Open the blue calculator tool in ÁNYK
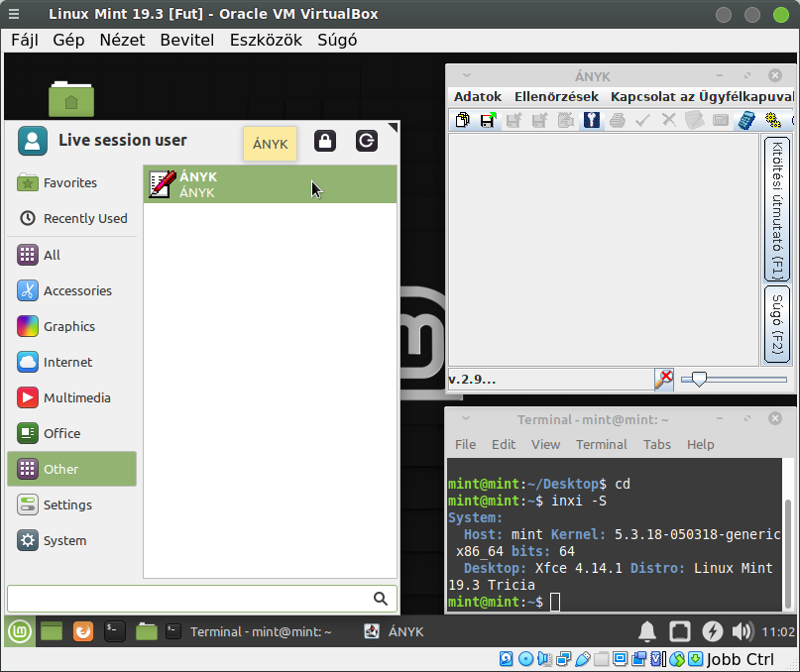 click(x=746, y=120)
